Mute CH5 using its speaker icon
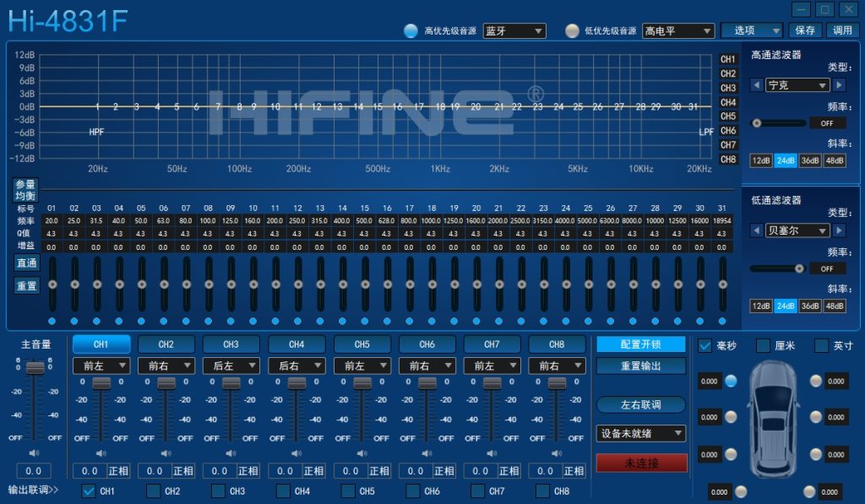The width and height of the screenshot is (865, 504). pyautogui.click(x=362, y=453)
